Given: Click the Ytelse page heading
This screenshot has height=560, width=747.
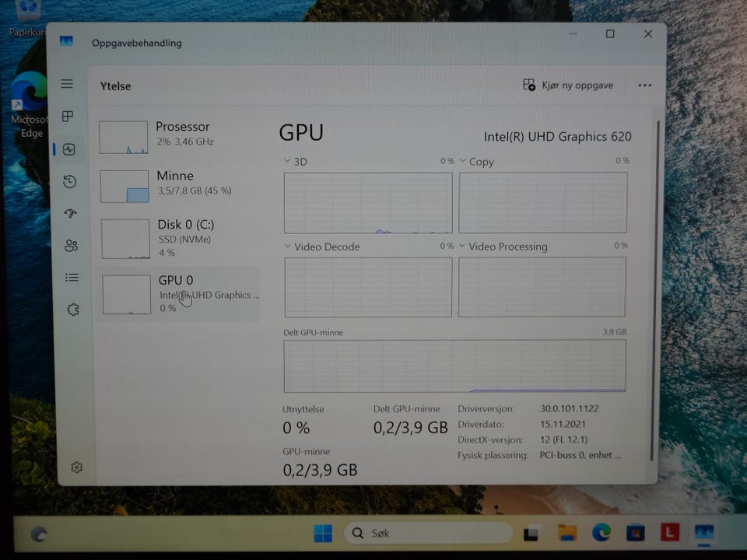Looking at the screenshot, I should click(x=115, y=86).
